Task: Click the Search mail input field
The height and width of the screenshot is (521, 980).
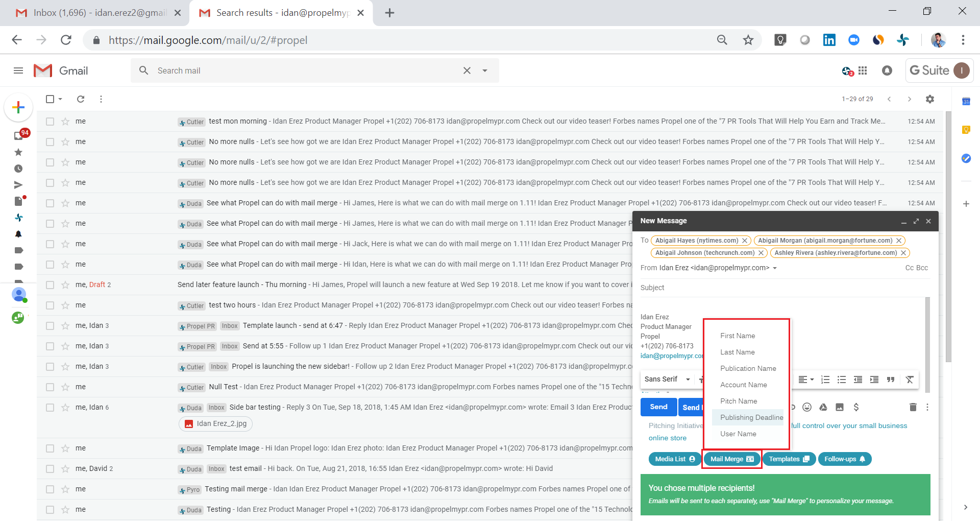Action: (306, 70)
